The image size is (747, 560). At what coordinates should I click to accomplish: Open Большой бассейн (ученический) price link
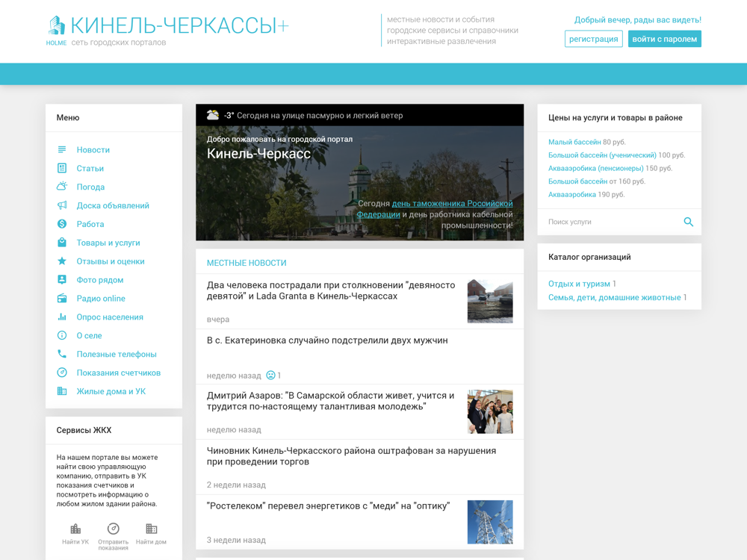point(602,155)
